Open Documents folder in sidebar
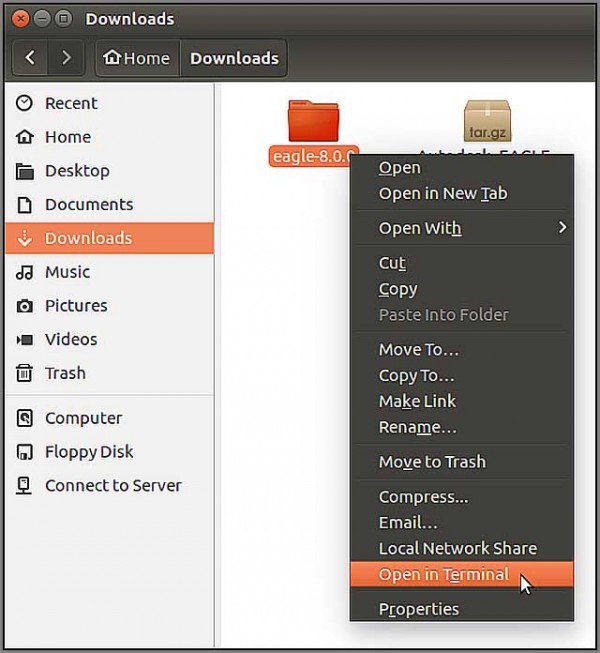Screen dimensions: 600x653 pyautogui.click(x=88, y=204)
